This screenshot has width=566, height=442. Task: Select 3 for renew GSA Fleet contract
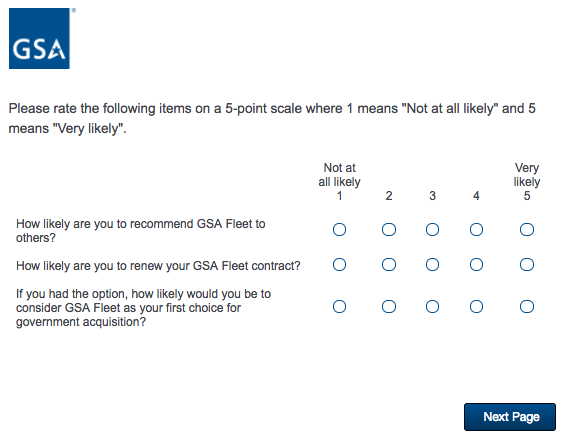pyautogui.click(x=432, y=265)
